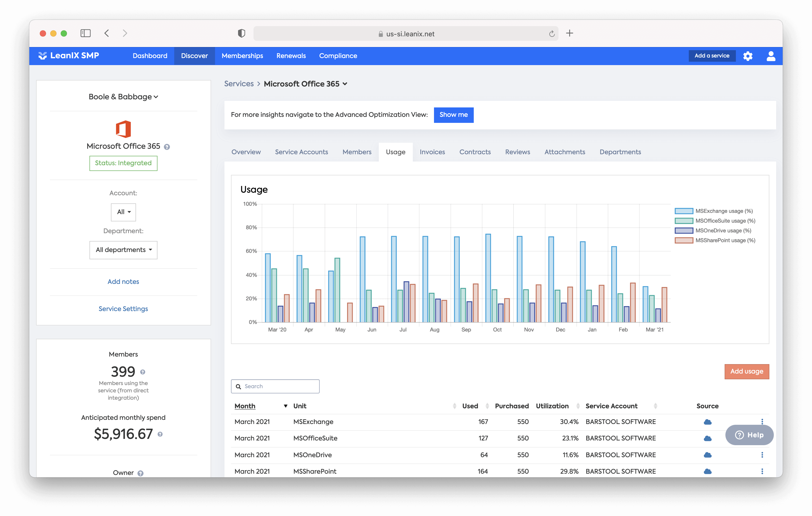Click the Oct MSExchange usage bar

(488, 278)
